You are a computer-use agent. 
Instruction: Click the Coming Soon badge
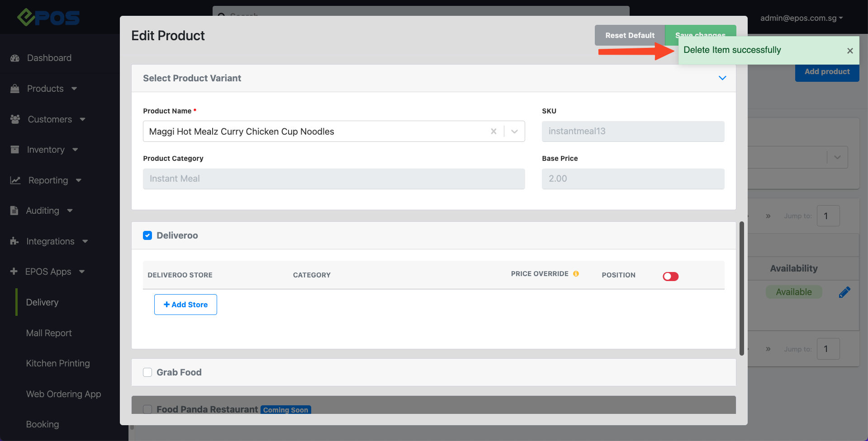coord(286,410)
